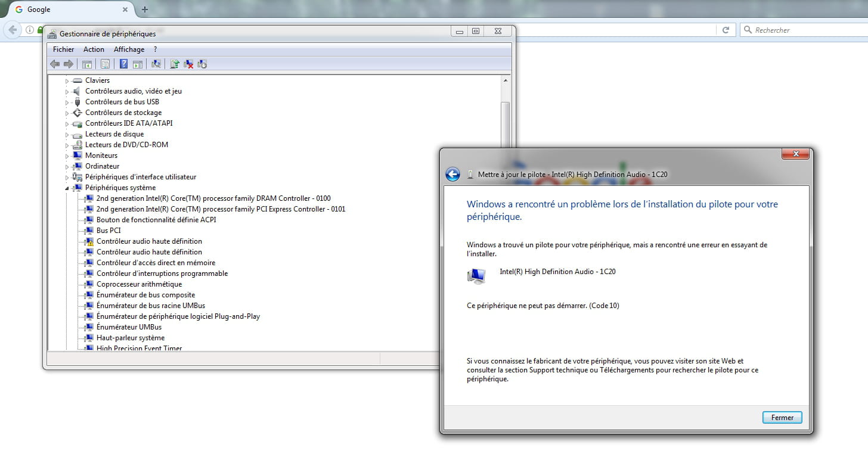Screen dimensions: 868x457
Task: Expand the Moniteurs category
Action: tap(67, 156)
